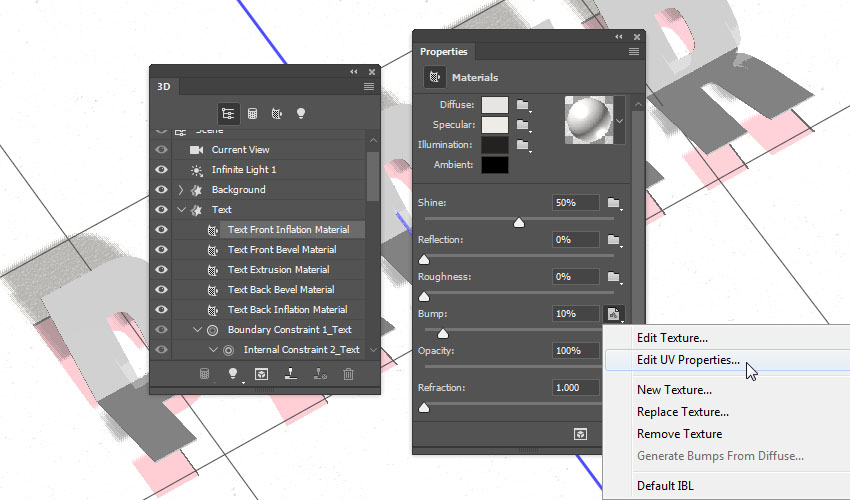The height and width of the screenshot is (500, 850).
Task: Expand the Background mesh chevron
Action: point(181,190)
